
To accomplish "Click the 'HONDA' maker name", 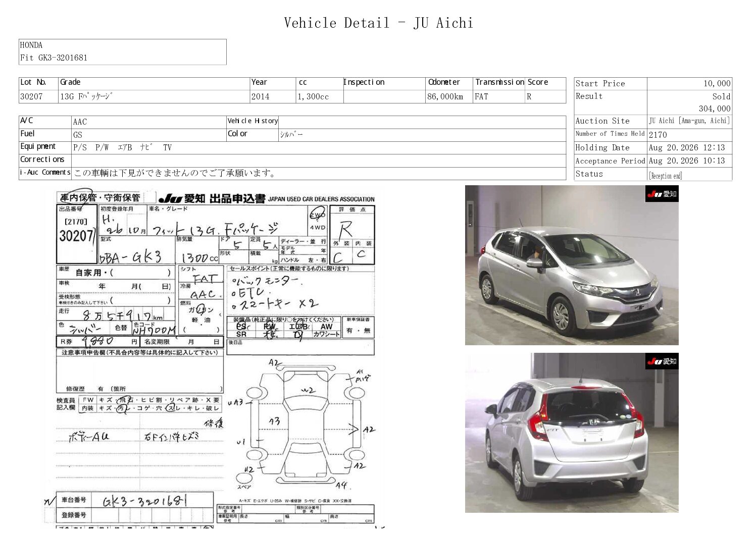I will 31,45.
